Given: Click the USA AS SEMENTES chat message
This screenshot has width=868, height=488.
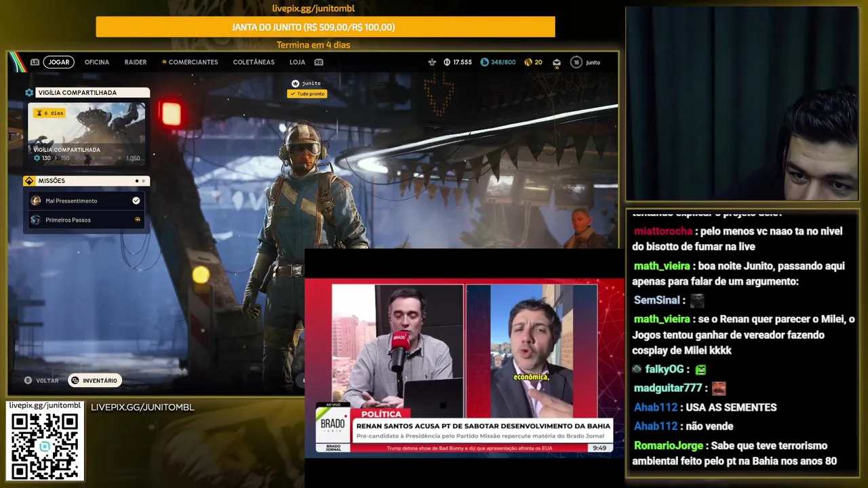Looking at the screenshot, I should (732, 407).
